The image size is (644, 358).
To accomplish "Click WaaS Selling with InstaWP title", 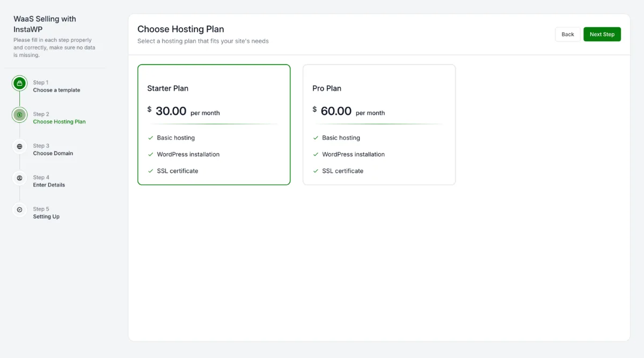I will point(45,24).
